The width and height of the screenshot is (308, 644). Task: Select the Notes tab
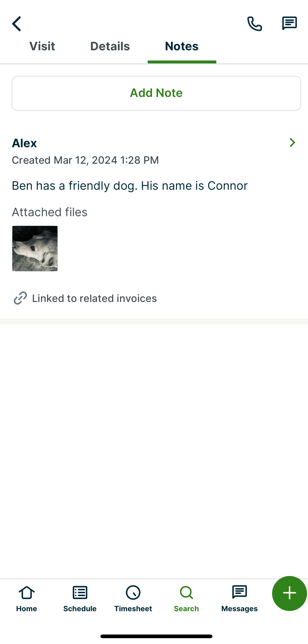pyautogui.click(x=182, y=46)
